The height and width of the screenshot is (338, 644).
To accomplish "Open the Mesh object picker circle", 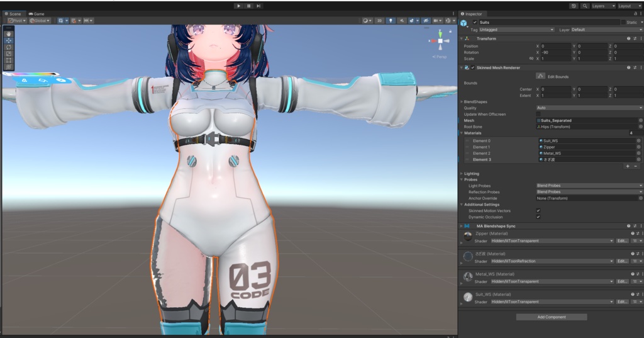I will 640,120.
